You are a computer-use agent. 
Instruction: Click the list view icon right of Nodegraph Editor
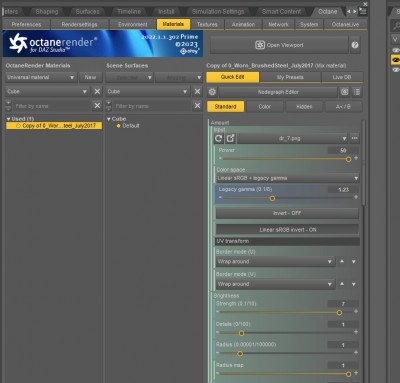[x=357, y=92]
